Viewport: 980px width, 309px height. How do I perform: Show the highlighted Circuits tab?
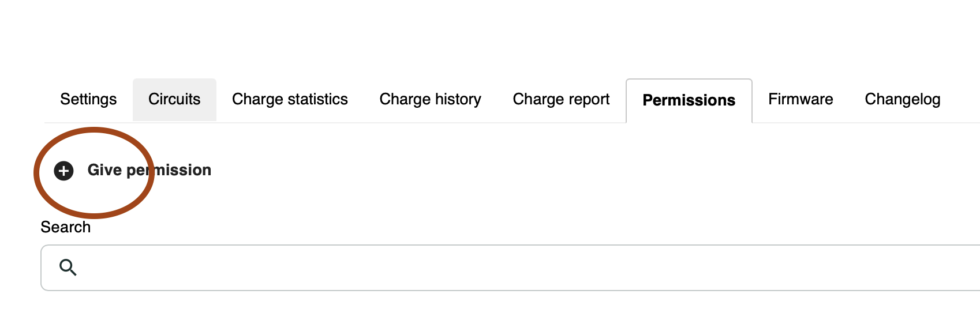point(174,100)
